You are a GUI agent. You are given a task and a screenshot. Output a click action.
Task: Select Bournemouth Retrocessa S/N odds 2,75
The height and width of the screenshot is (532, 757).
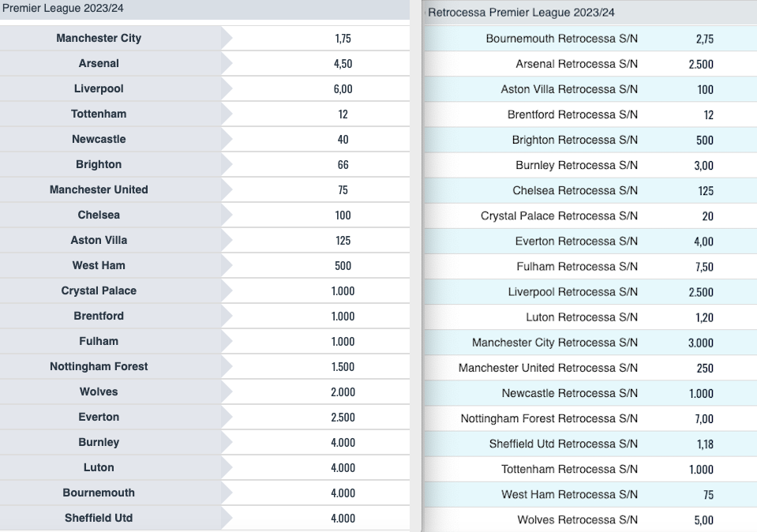pyautogui.click(x=704, y=39)
